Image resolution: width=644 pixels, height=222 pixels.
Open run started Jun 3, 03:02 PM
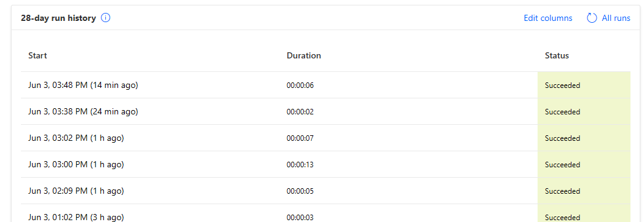coord(76,138)
